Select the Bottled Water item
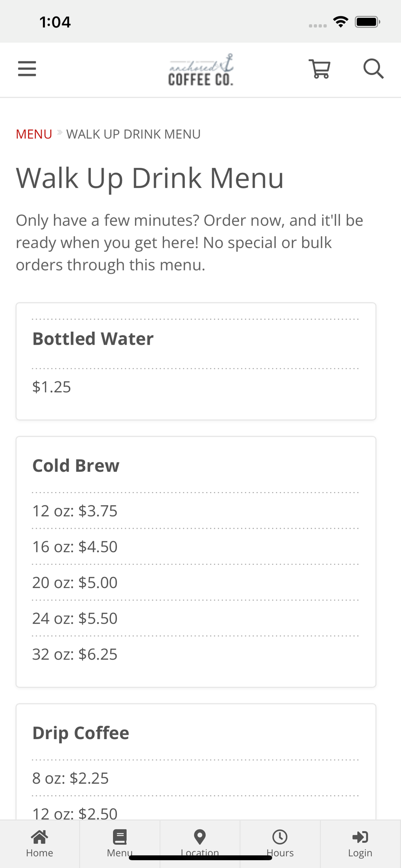The width and height of the screenshot is (401, 868). point(93,339)
